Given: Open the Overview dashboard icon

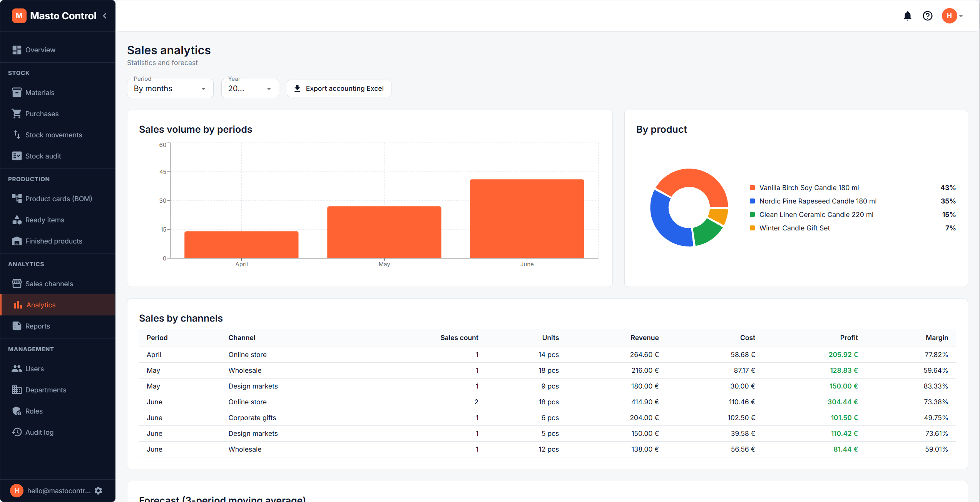Looking at the screenshot, I should pos(17,50).
